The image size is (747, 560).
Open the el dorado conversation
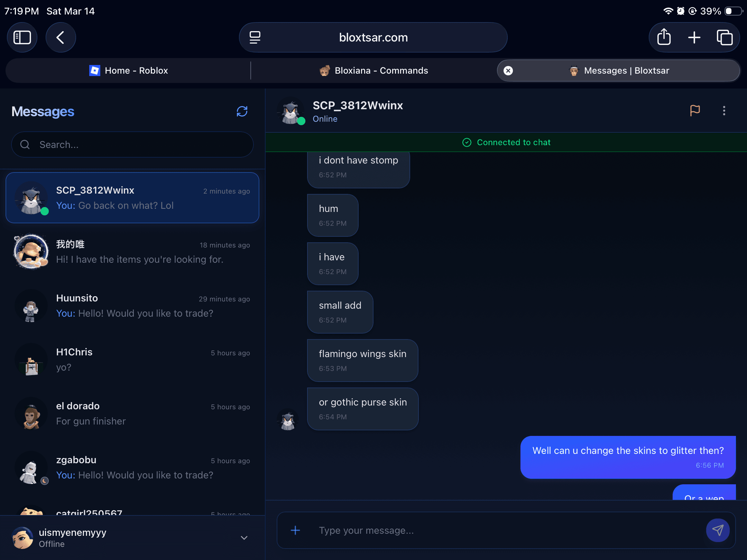pos(132,413)
